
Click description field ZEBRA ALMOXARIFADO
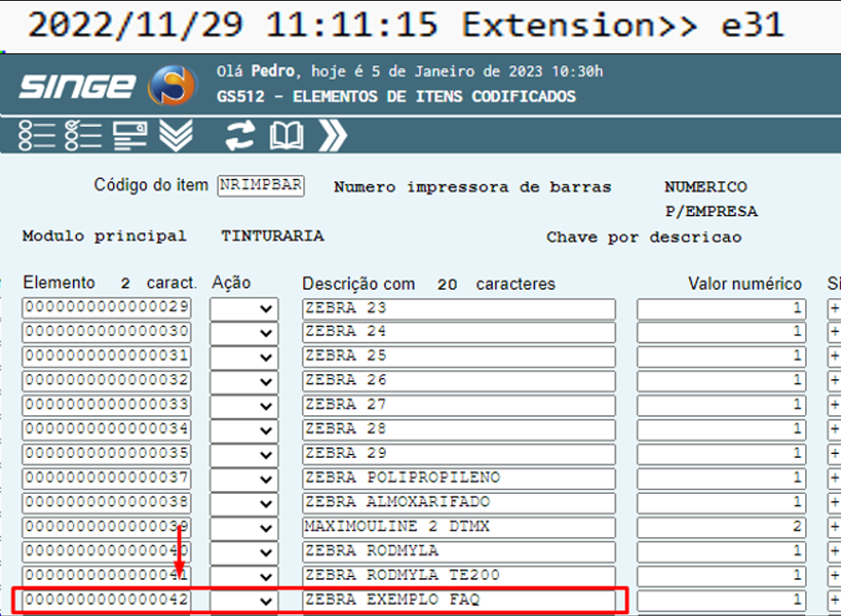tap(459, 502)
